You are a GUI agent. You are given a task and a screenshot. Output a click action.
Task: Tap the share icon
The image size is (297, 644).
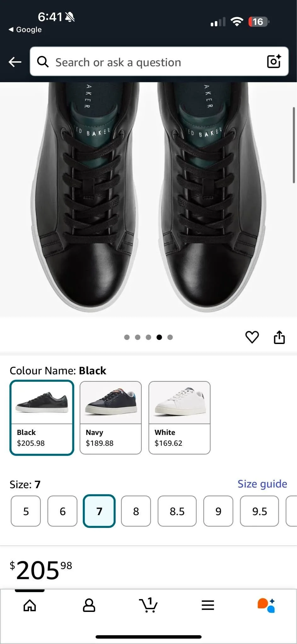[279, 337]
